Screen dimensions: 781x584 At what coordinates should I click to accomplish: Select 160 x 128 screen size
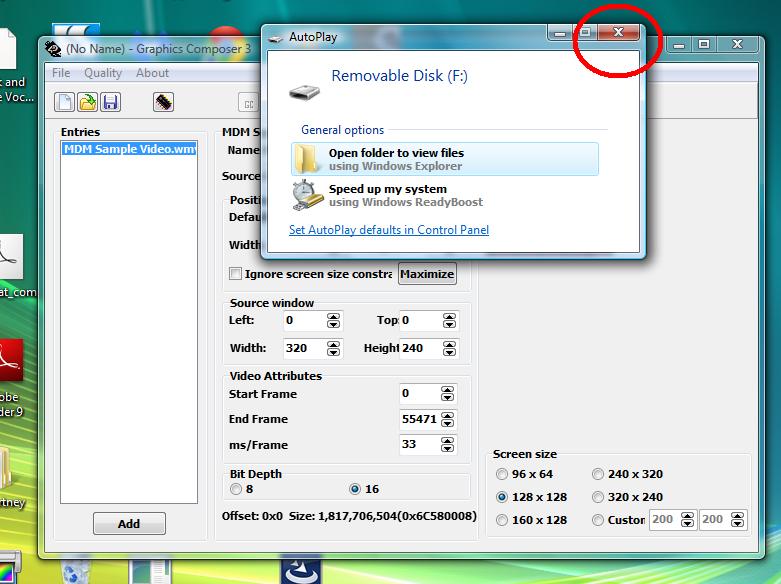tap(502, 520)
